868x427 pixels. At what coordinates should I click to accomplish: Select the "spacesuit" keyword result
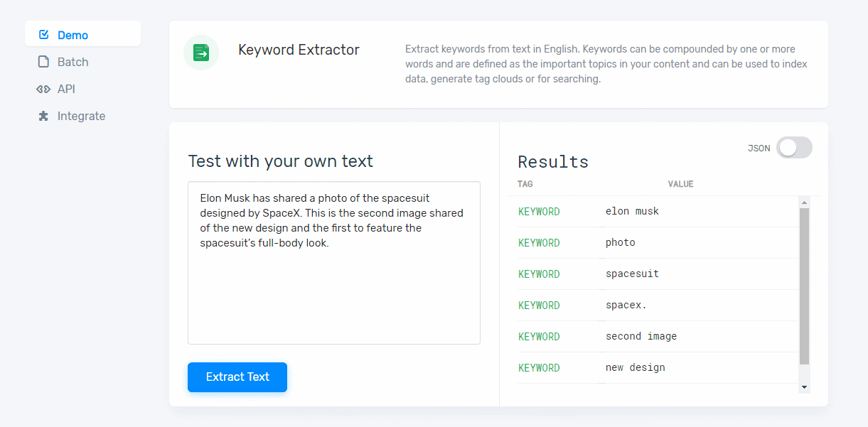tap(632, 274)
